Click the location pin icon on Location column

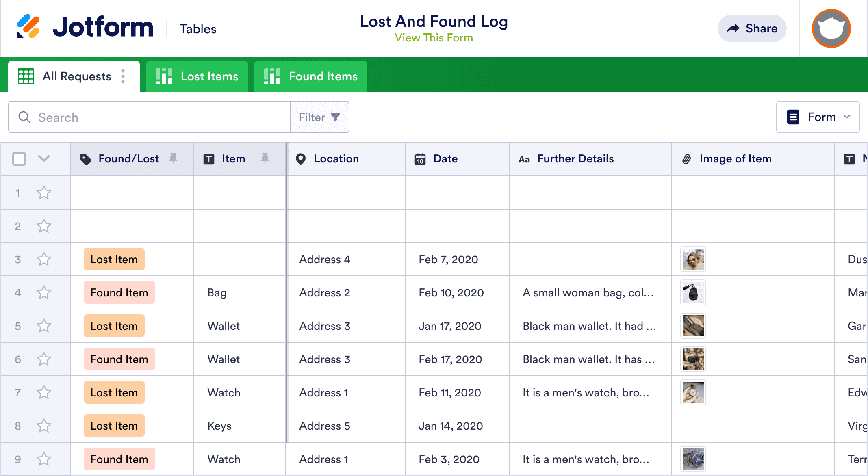[301, 159]
